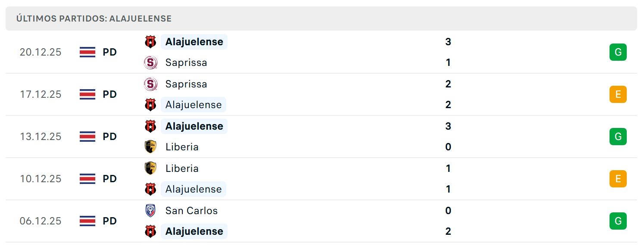Screen dimensions: 644x249
Task: Click orange E badge for 10.12.25 match
Action: tap(618, 179)
